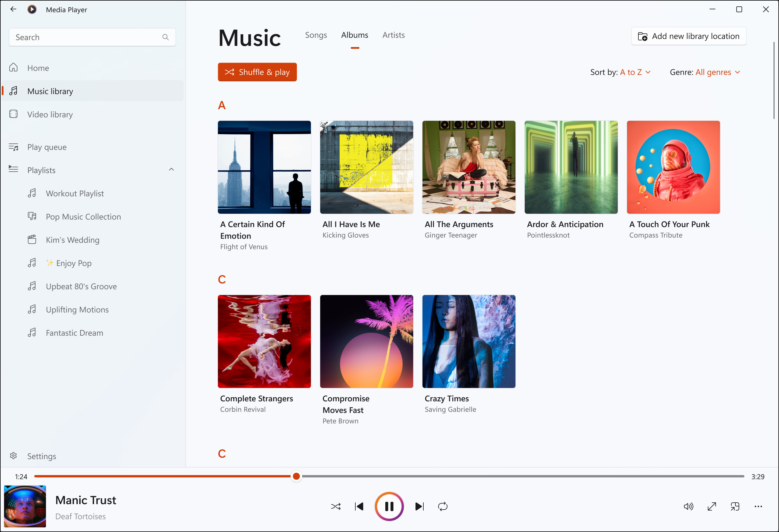Click the seek bar playback handle
This screenshot has width=779, height=532.
click(296, 476)
